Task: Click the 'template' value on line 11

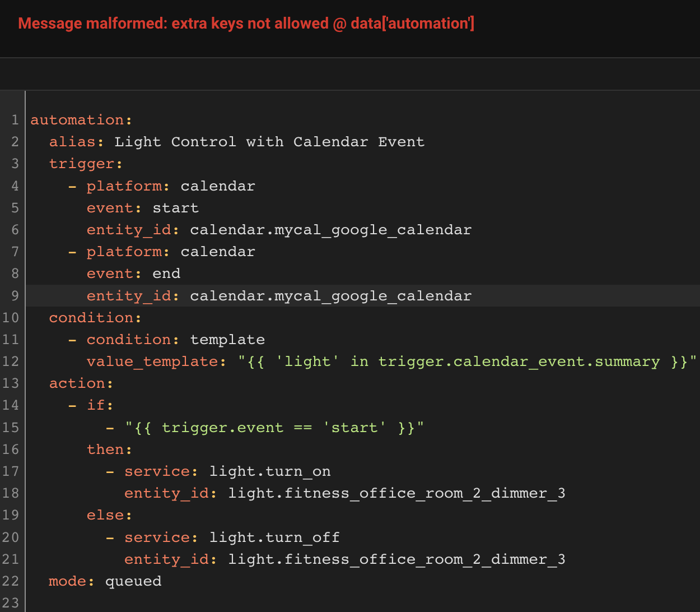Action: pyautogui.click(x=227, y=340)
